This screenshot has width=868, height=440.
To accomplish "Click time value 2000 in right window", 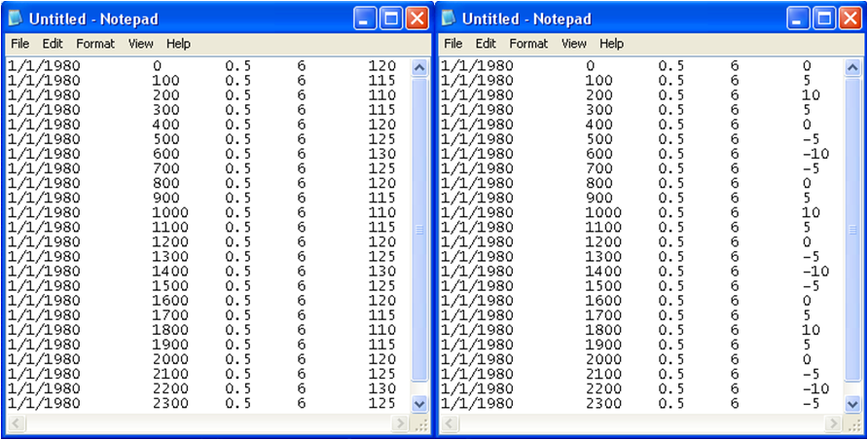I will [x=603, y=359].
